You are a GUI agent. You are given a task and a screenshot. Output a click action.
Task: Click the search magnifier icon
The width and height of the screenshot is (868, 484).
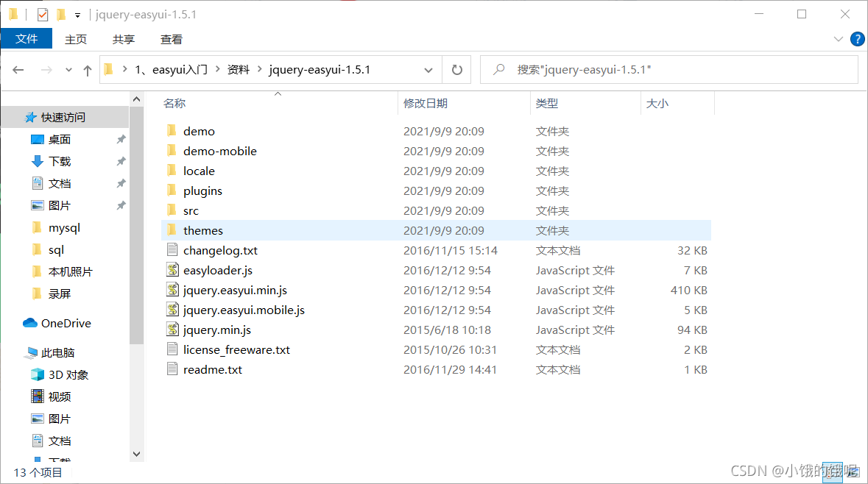click(498, 69)
